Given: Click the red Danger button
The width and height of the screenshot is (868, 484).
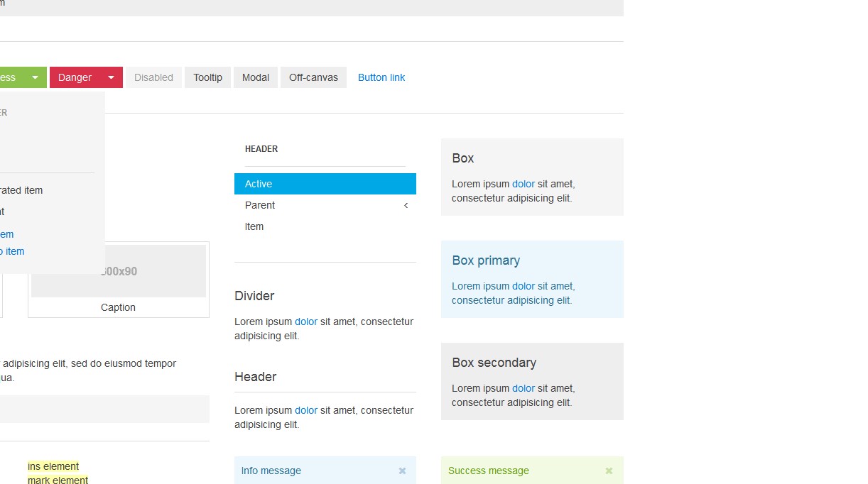Looking at the screenshot, I should (x=75, y=77).
